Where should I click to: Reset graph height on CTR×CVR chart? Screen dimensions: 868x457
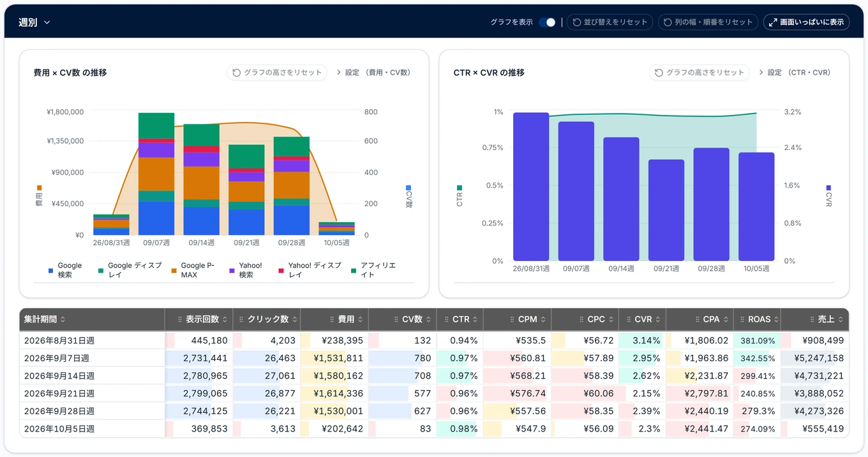click(700, 73)
